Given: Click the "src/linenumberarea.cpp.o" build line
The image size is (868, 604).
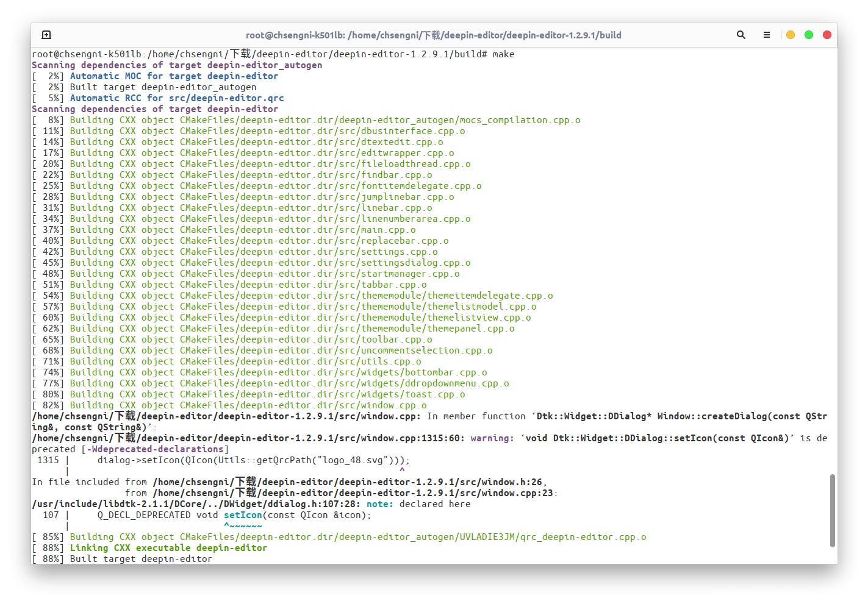Looking at the screenshot, I should click(x=251, y=219).
